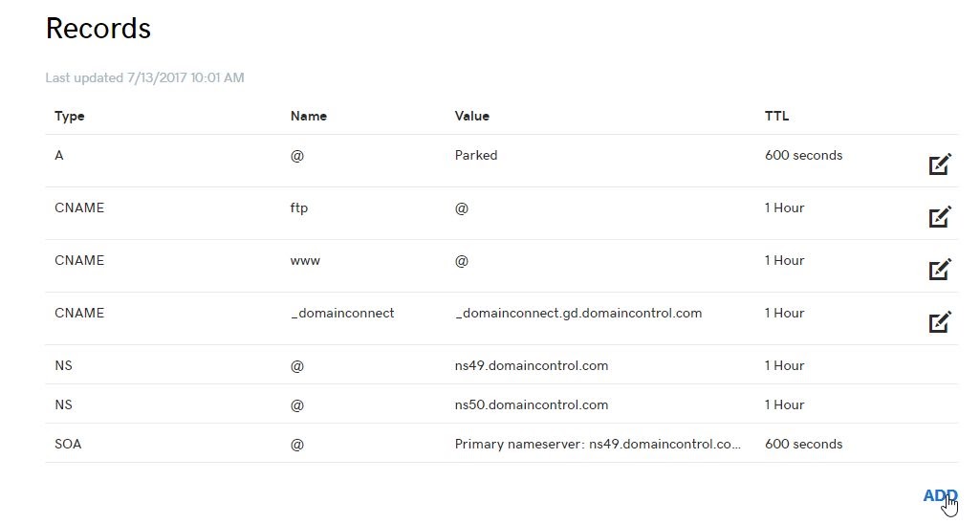The width and height of the screenshot is (980, 524).
Task: Edit the _domainconnect CNAME record
Action: [x=940, y=322]
